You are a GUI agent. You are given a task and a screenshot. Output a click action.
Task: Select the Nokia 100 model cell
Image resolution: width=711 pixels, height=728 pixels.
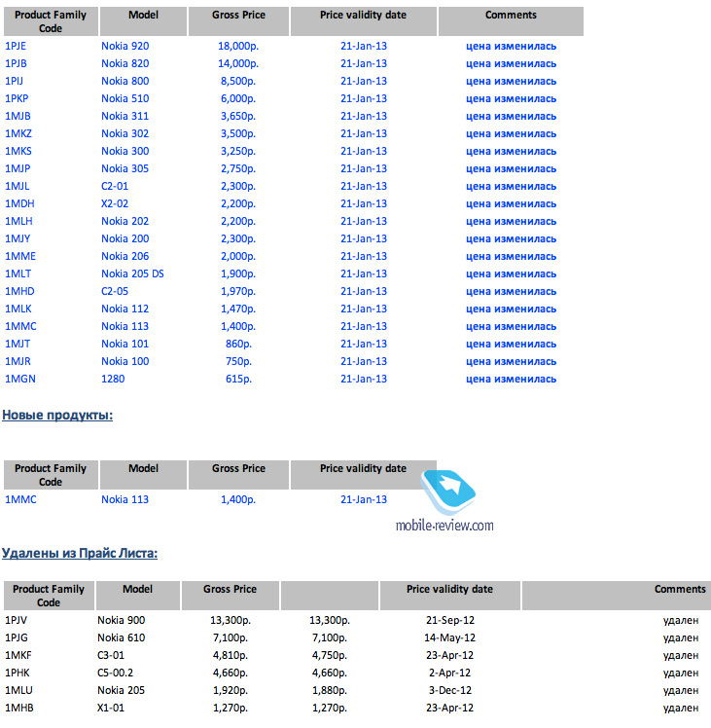click(x=124, y=362)
